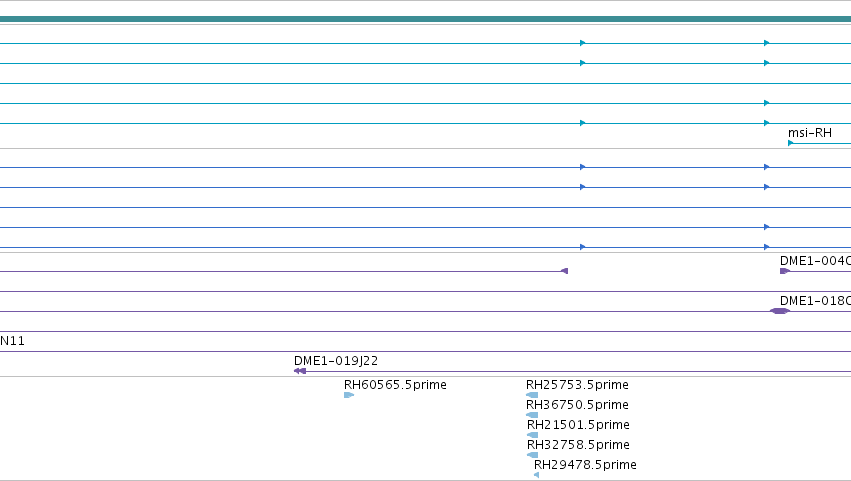Select the RH36750.5prime label
The image size is (851, 481).
pyautogui.click(x=577, y=404)
